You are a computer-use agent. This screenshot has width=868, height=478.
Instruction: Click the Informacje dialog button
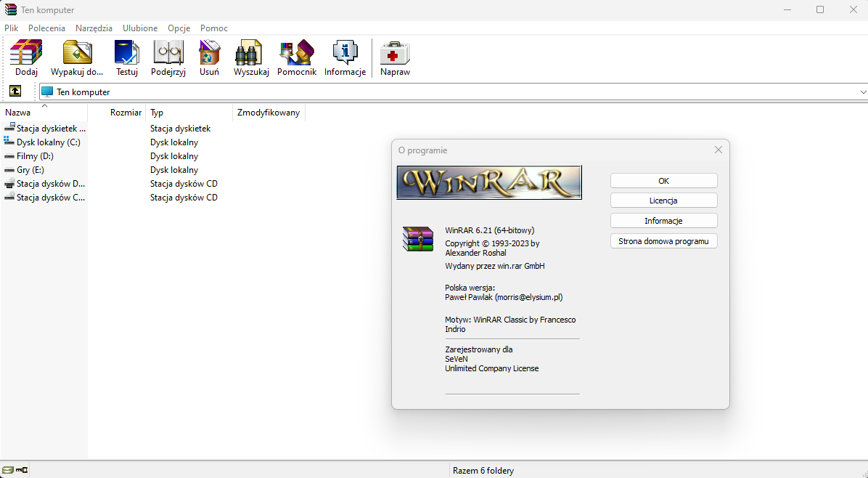tap(664, 220)
